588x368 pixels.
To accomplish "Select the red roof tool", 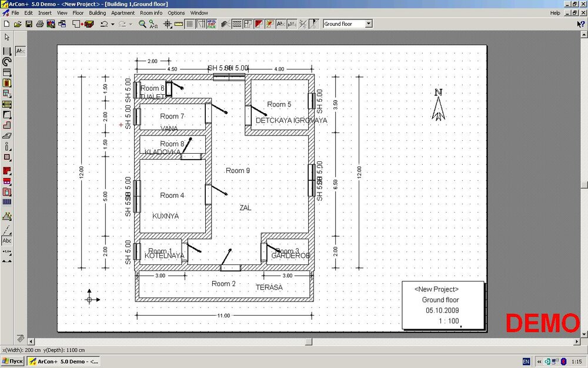I will 6,171.
